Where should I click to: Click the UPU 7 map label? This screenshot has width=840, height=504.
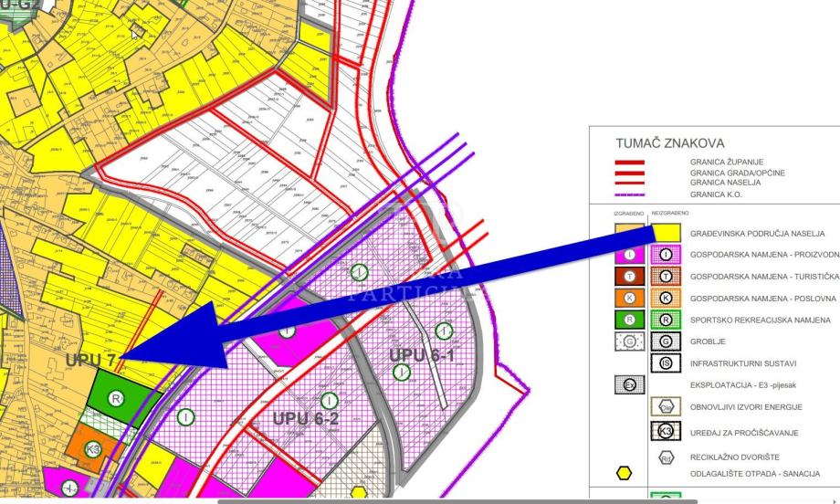coord(90,361)
